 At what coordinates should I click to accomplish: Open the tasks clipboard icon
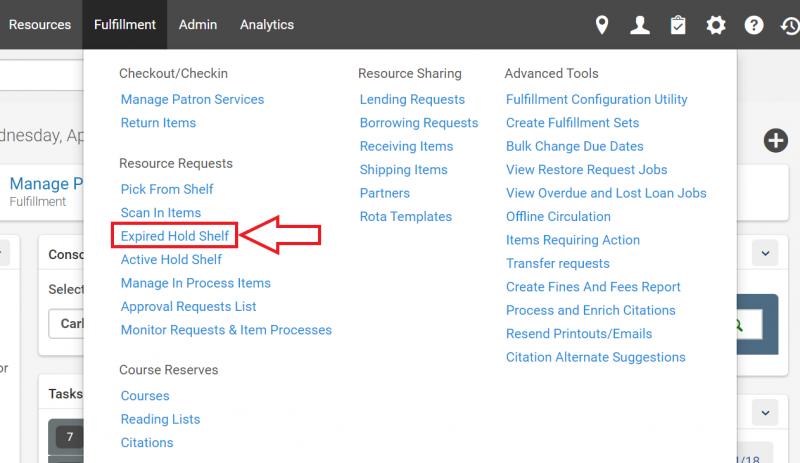coord(678,25)
